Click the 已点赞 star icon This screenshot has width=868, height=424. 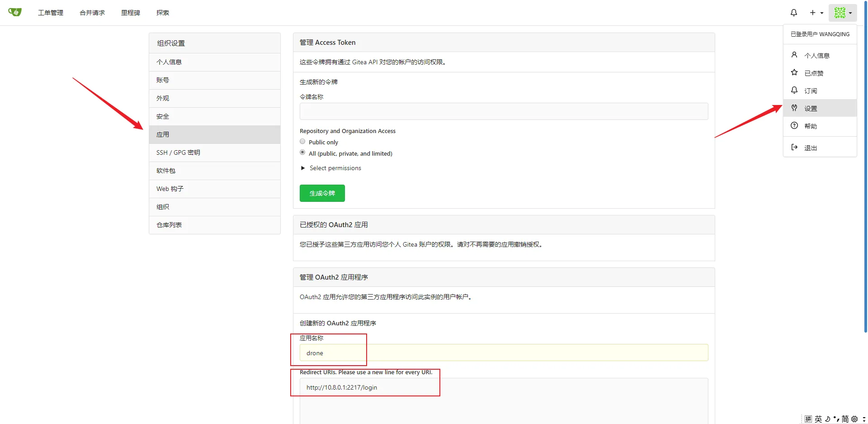tap(794, 73)
